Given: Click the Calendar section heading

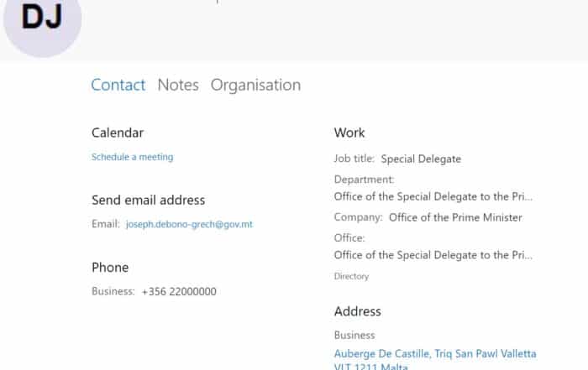Looking at the screenshot, I should pyautogui.click(x=118, y=133).
